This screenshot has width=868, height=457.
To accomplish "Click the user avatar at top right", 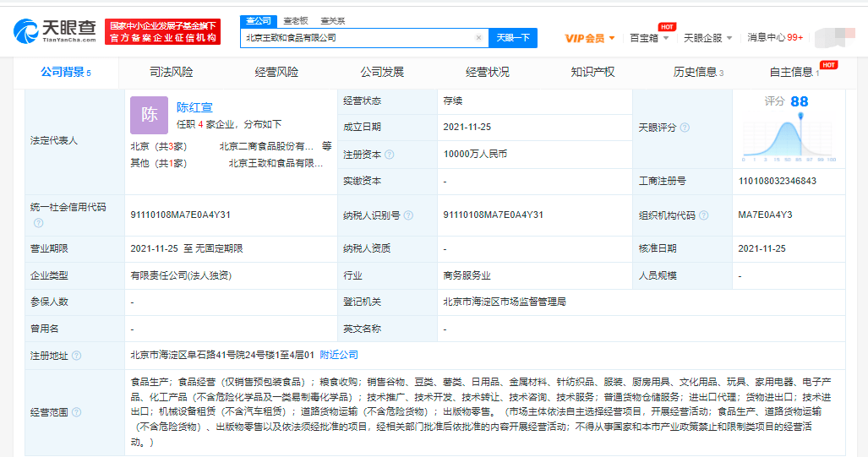I will (835, 38).
